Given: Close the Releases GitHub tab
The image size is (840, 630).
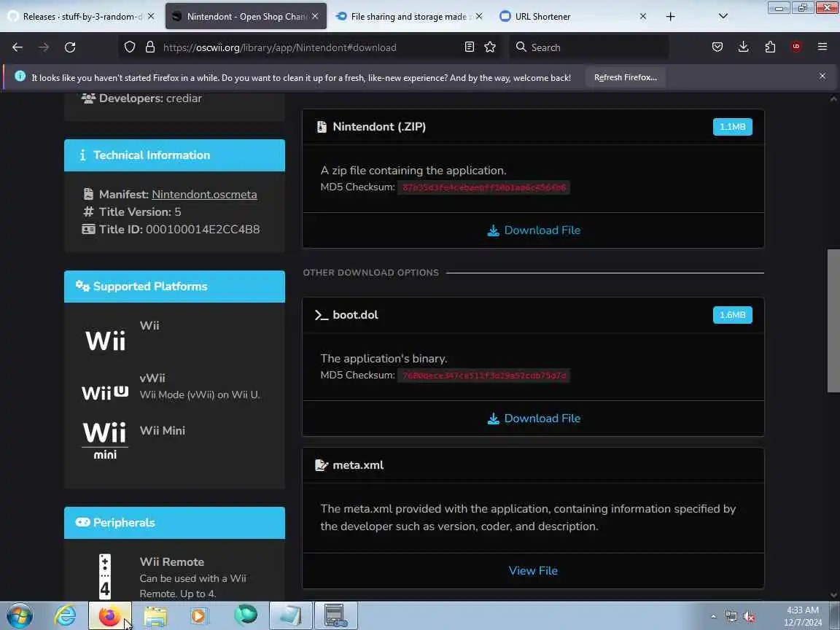Looking at the screenshot, I should coord(151,17).
